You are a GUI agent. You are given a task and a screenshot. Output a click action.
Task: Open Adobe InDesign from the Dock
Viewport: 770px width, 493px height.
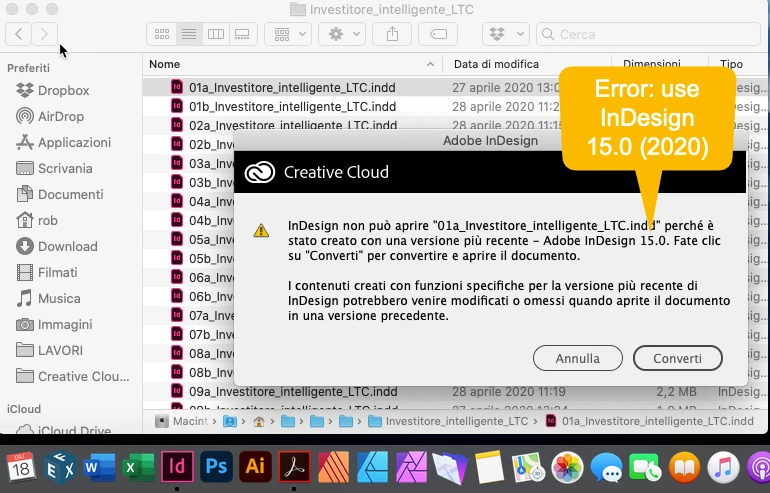tap(177, 466)
